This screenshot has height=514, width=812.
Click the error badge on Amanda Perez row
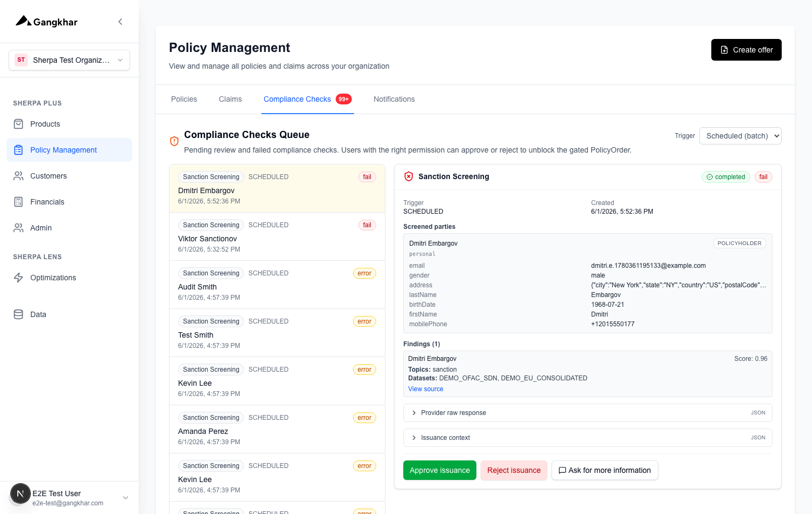(x=364, y=418)
